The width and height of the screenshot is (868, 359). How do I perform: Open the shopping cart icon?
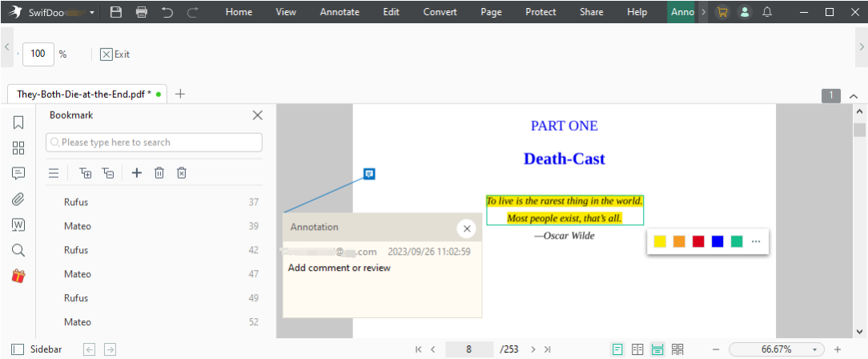[x=721, y=12]
